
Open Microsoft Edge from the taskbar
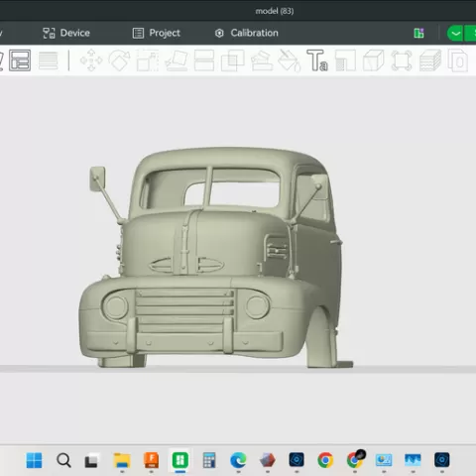pyautogui.click(x=238, y=460)
